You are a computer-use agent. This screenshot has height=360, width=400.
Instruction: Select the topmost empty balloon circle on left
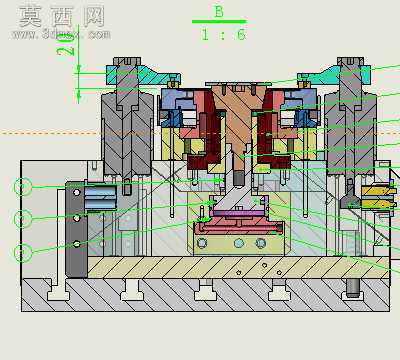(x=23, y=187)
